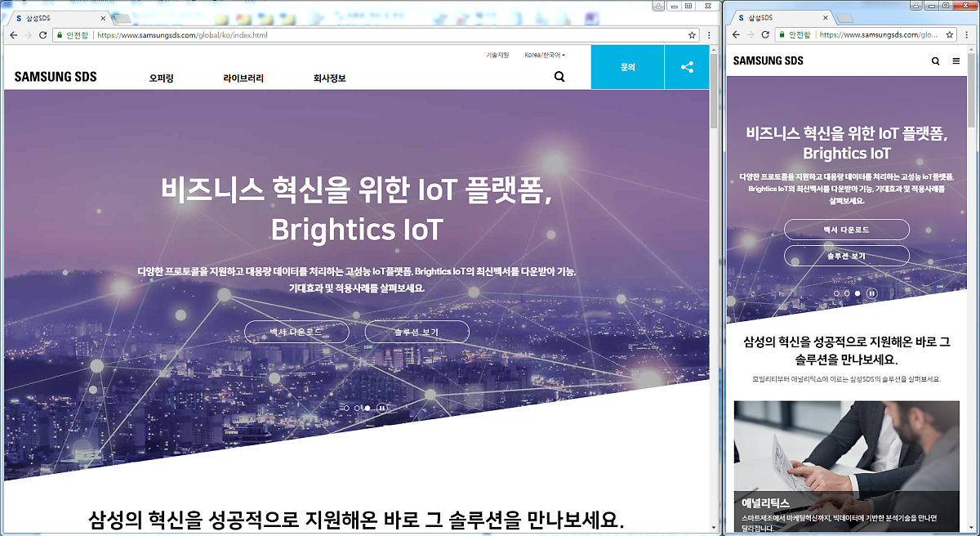
Task: Click 솔루션 보기 button in the right window
Action: click(847, 256)
